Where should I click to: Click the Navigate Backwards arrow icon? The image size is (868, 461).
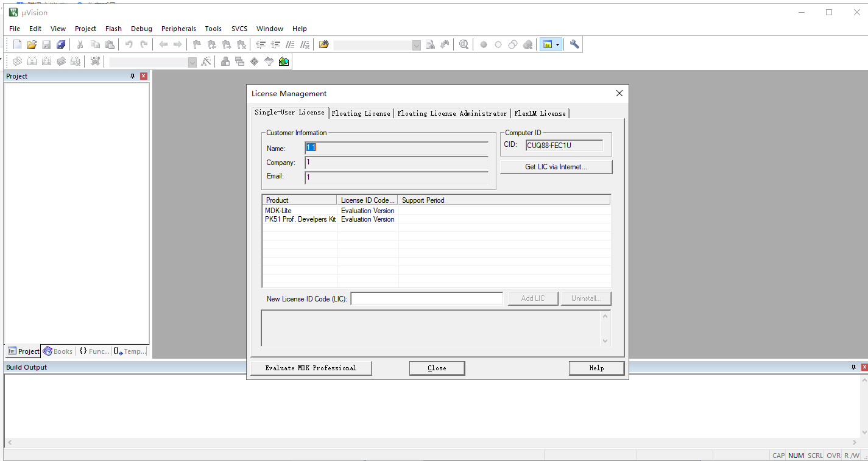(163, 44)
